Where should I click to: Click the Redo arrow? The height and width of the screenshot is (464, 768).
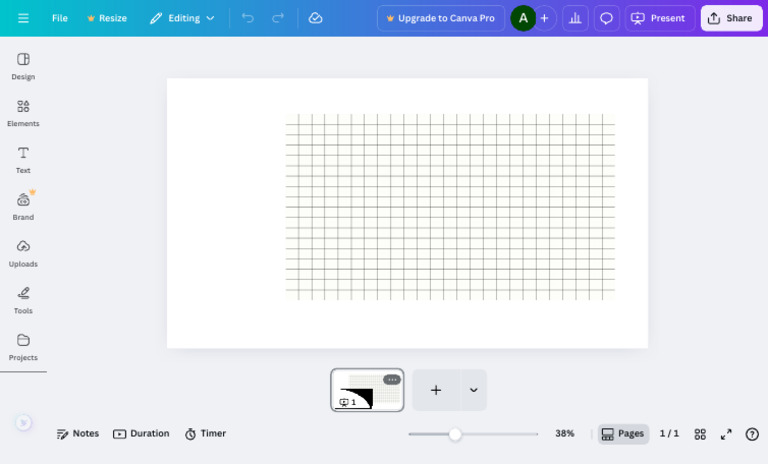click(278, 18)
